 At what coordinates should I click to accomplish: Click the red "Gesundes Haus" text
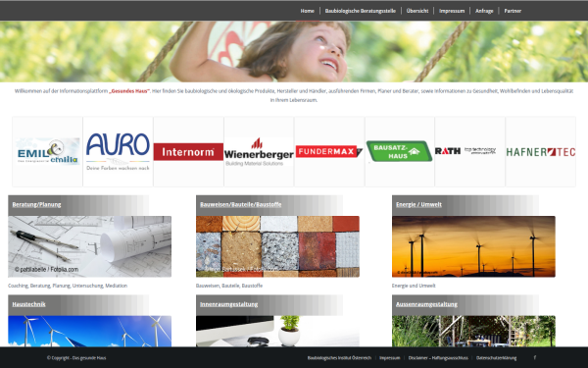[129, 91]
